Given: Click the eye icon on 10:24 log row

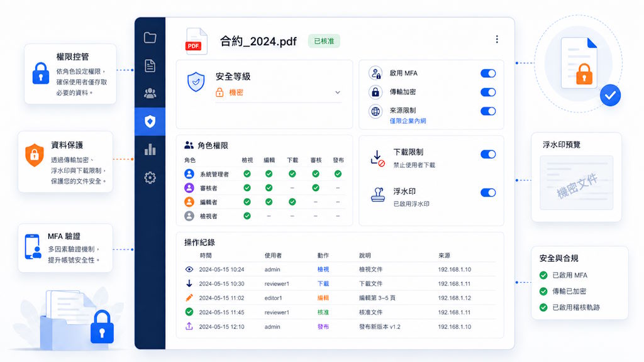Looking at the screenshot, I should [189, 269].
